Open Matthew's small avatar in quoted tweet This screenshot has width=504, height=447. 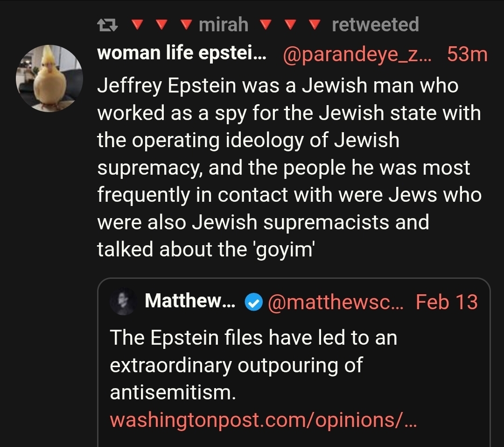point(123,302)
